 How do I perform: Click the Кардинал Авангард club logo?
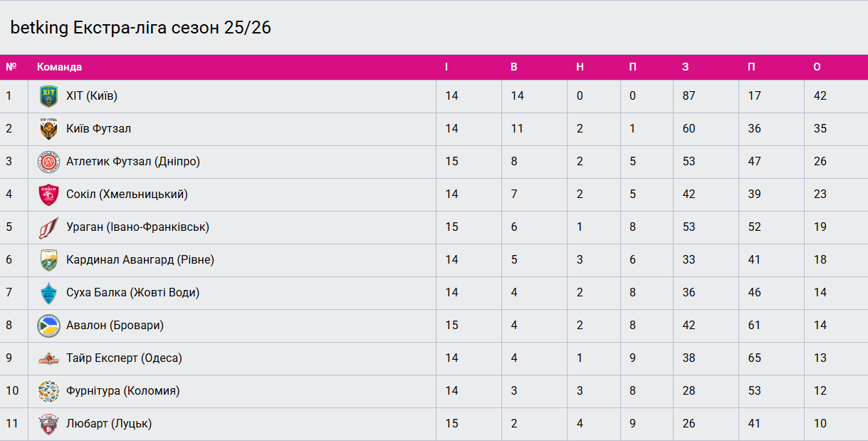click(48, 260)
